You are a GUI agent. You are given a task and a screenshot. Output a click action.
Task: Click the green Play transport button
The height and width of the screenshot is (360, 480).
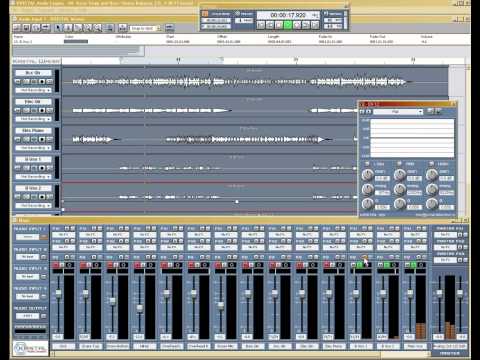point(288,25)
